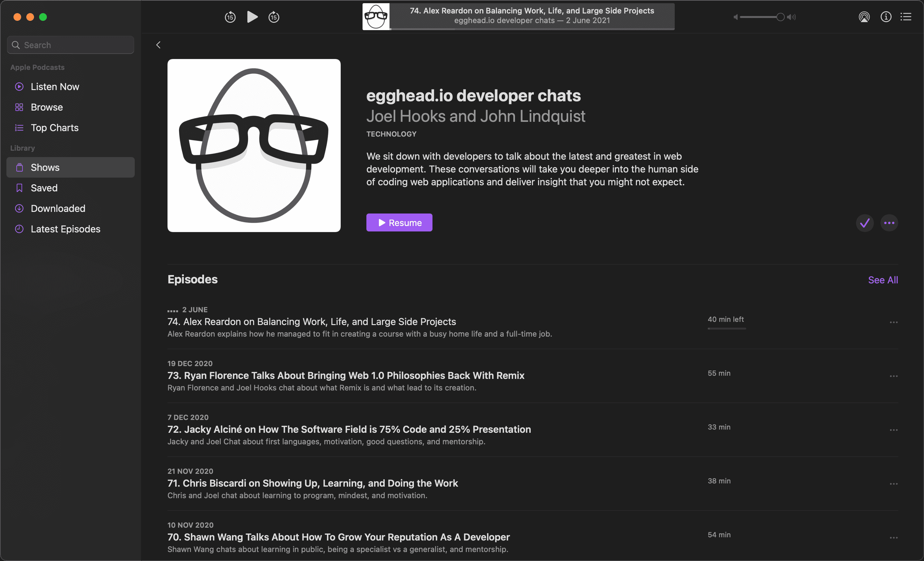Open episode 73 Ryan Florence
This screenshot has height=561, width=924.
tap(346, 375)
